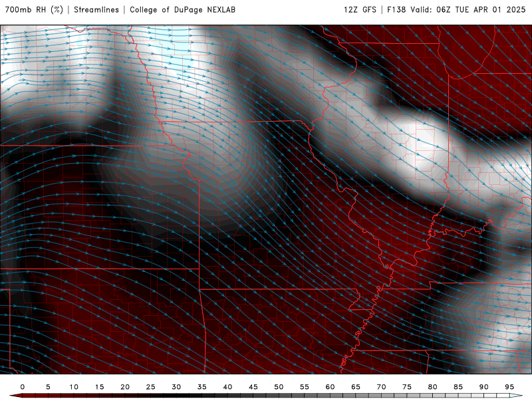
Task: Select the "10" color scale value
Action: [x=74, y=387]
